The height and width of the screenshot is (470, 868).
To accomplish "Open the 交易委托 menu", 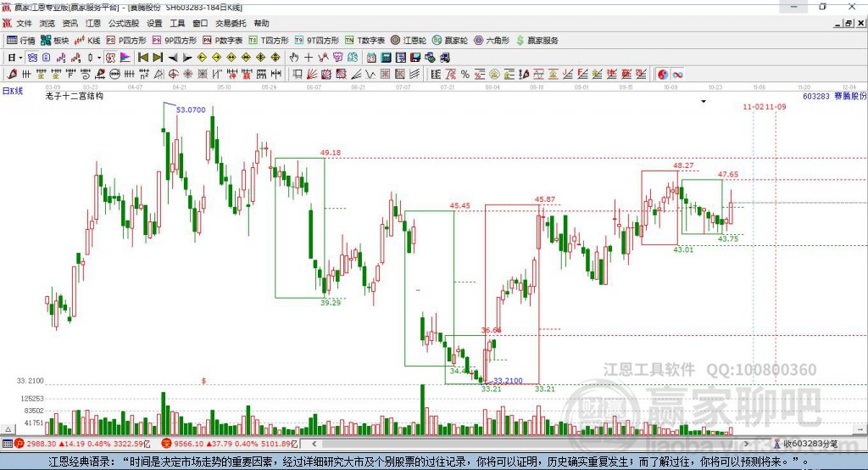I will (x=231, y=23).
